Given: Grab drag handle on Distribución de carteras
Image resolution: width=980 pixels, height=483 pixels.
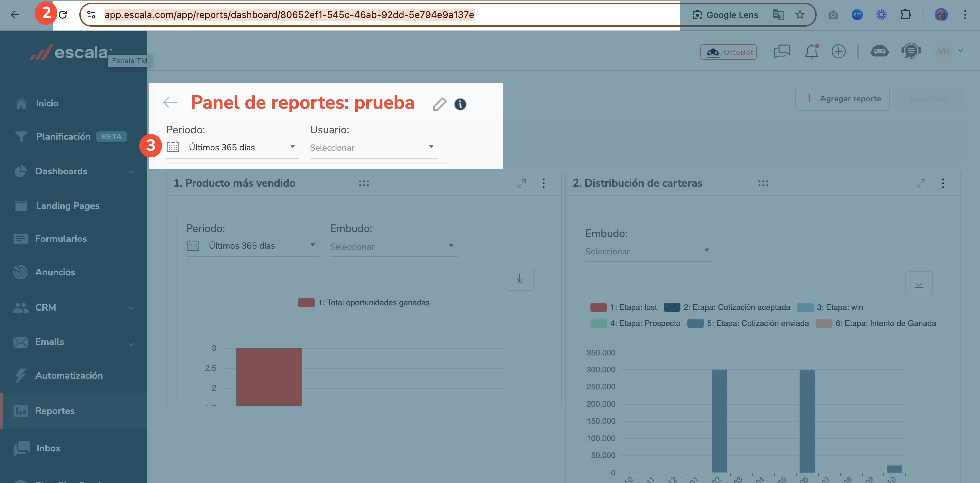Looking at the screenshot, I should click(763, 183).
